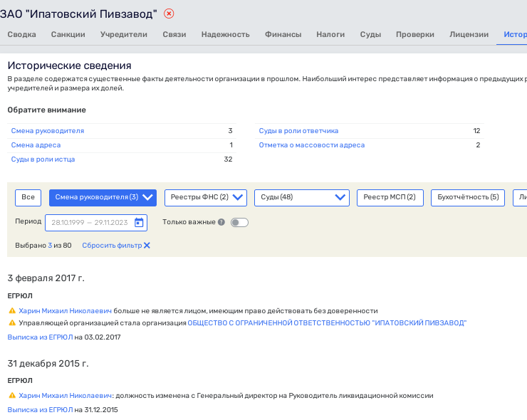Screen dimensions: 527x420
Task: Click the selected count '3' in Выбрано 3 из 80
Action: point(50,246)
